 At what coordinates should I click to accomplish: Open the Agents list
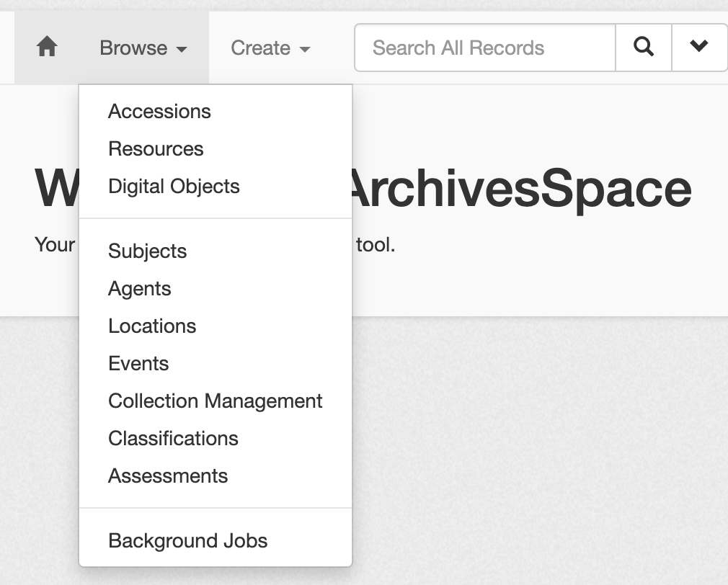pos(139,288)
